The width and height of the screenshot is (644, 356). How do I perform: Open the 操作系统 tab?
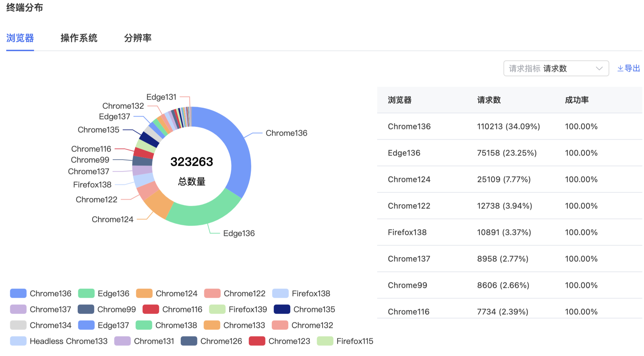[79, 38]
